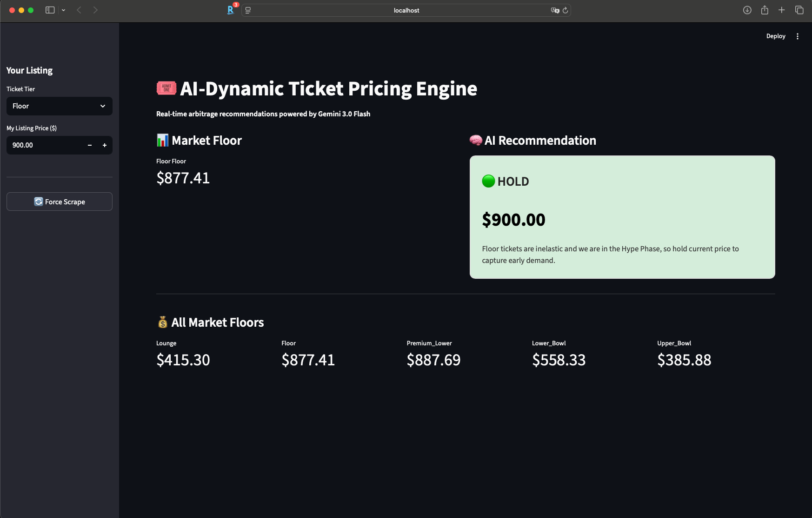Click the R extension icon with badge
Screen dimensions: 812x518
pos(231,10)
